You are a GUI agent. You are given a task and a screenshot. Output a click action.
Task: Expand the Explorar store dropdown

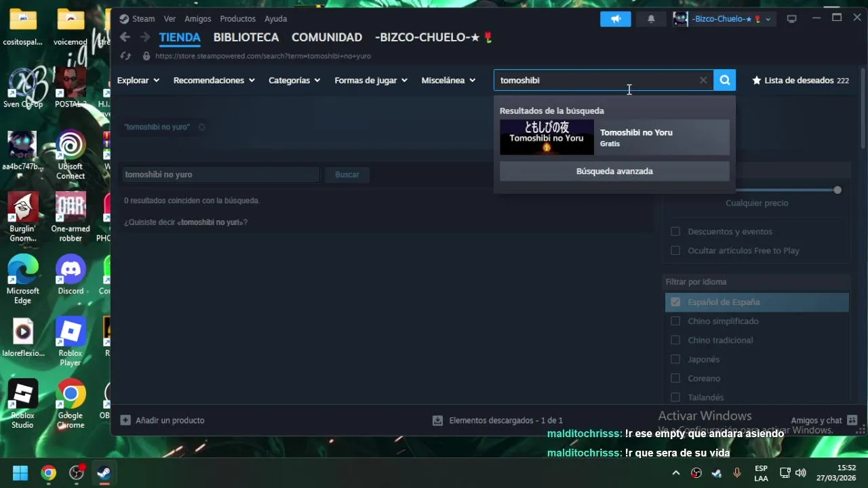click(x=138, y=80)
